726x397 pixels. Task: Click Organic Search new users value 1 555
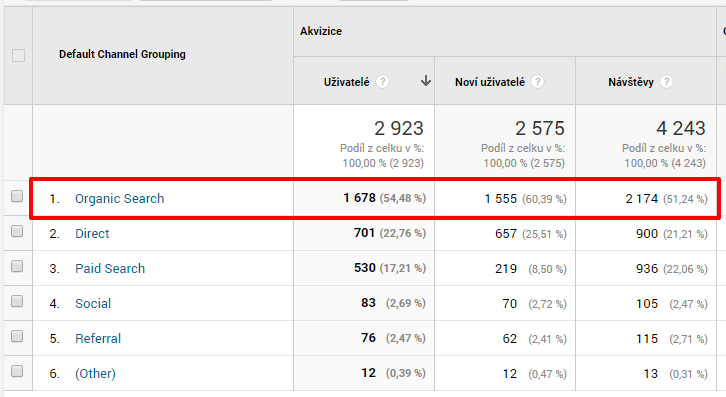[501, 199]
